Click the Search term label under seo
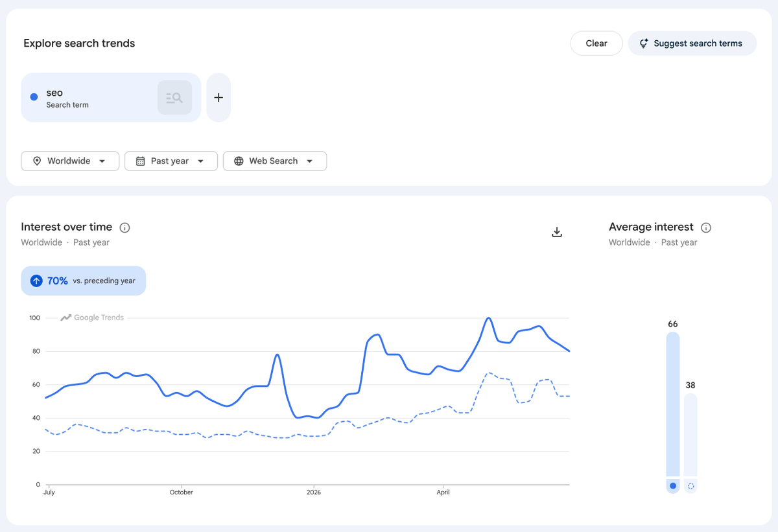The width and height of the screenshot is (778, 532). pyautogui.click(x=67, y=105)
